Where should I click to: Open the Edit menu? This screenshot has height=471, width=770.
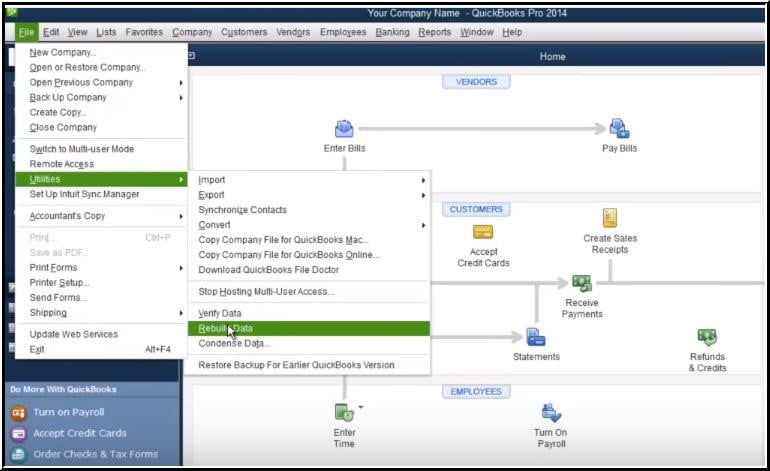click(x=51, y=32)
